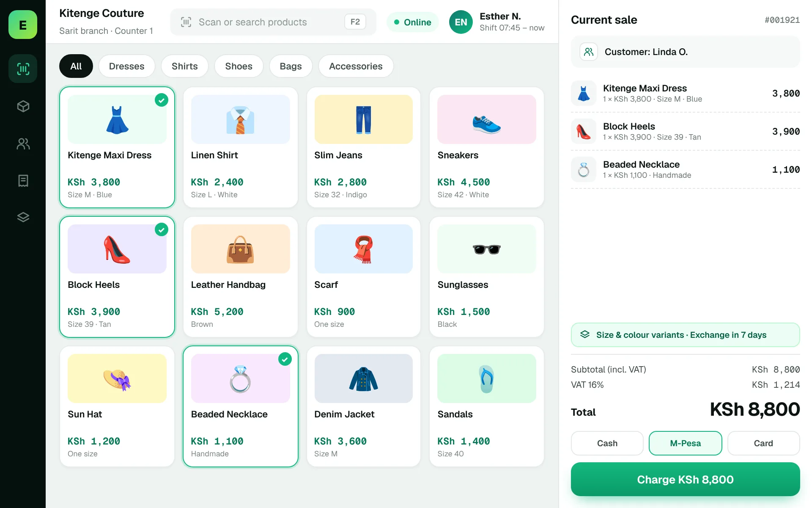Add Sandals to the sale

click(x=487, y=406)
